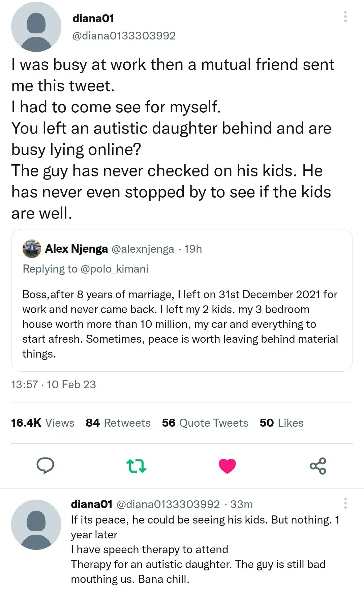The width and height of the screenshot is (364, 590).
Task: Open the @diana0133303992 handle at top
Action: pyautogui.click(x=124, y=36)
